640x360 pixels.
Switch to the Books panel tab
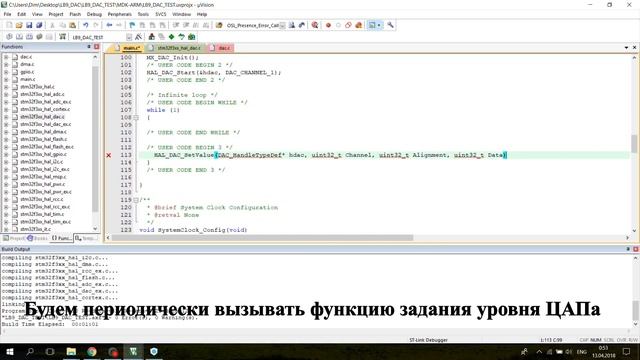pos(38,238)
